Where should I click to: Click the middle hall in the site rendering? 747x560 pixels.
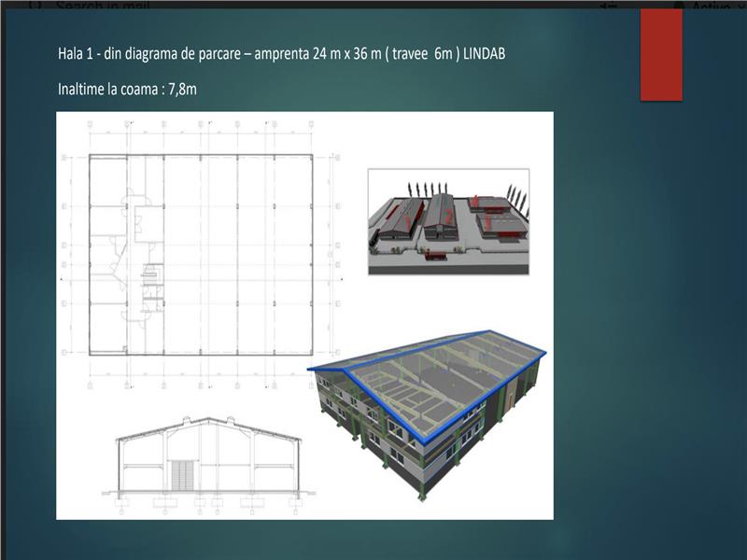[443, 219]
